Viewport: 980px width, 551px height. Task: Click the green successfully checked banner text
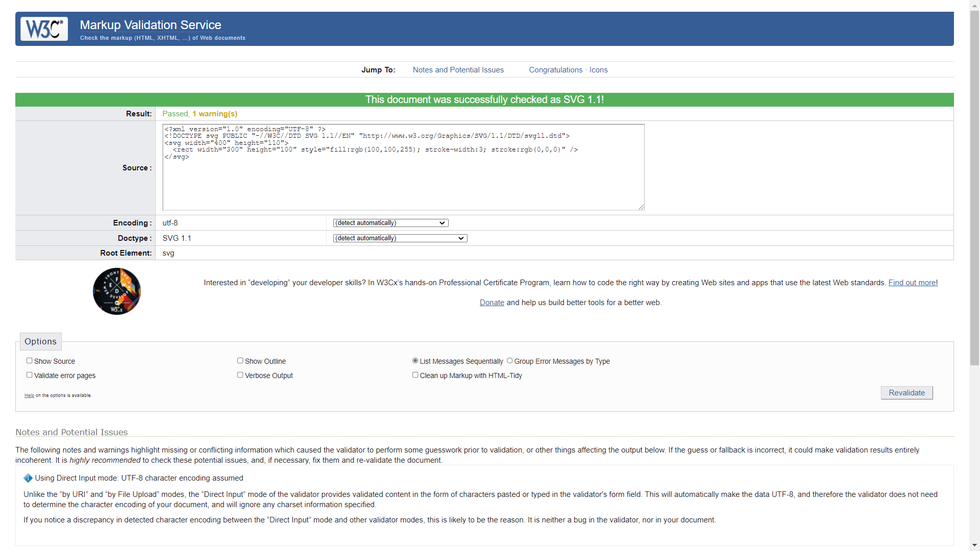[x=484, y=99]
